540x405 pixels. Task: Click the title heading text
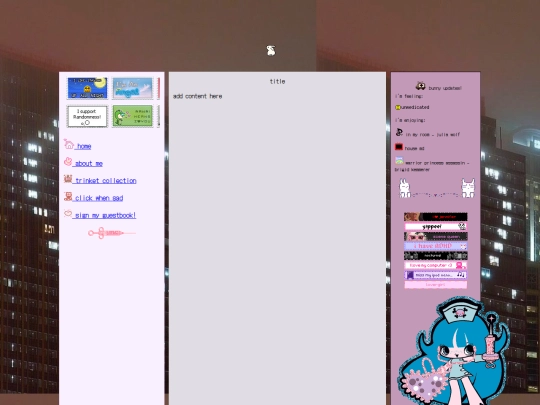click(x=278, y=82)
